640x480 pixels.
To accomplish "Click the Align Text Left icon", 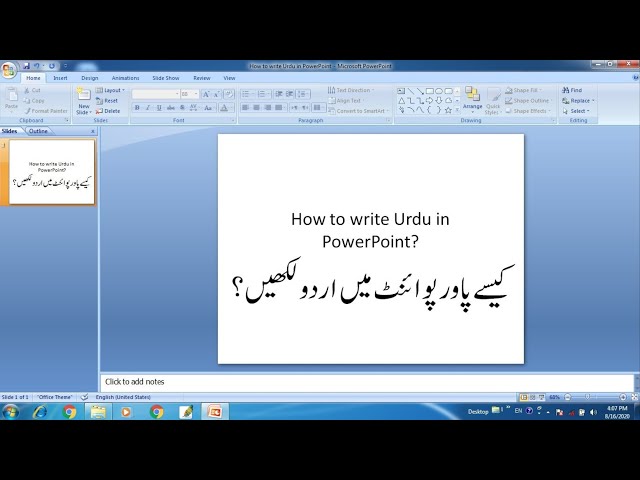I will coord(245,107).
